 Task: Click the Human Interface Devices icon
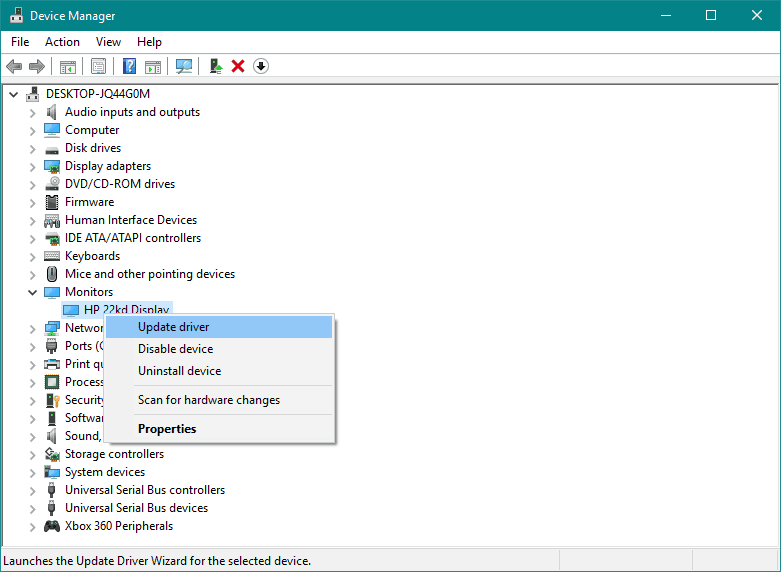(52, 220)
